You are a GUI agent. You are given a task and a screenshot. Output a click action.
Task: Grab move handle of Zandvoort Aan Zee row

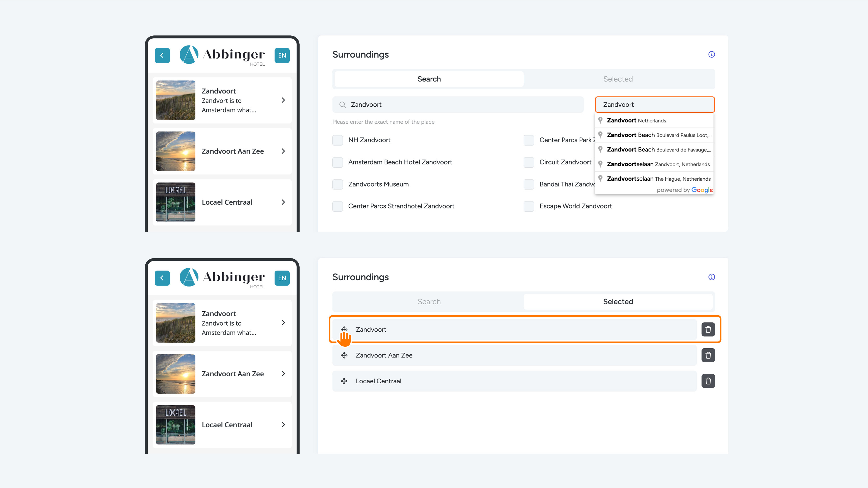click(344, 355)
